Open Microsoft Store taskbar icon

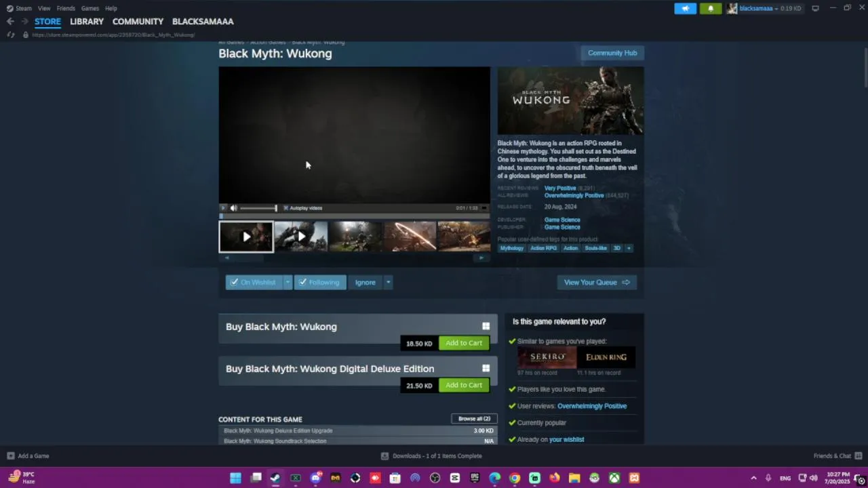click(395, 478)
